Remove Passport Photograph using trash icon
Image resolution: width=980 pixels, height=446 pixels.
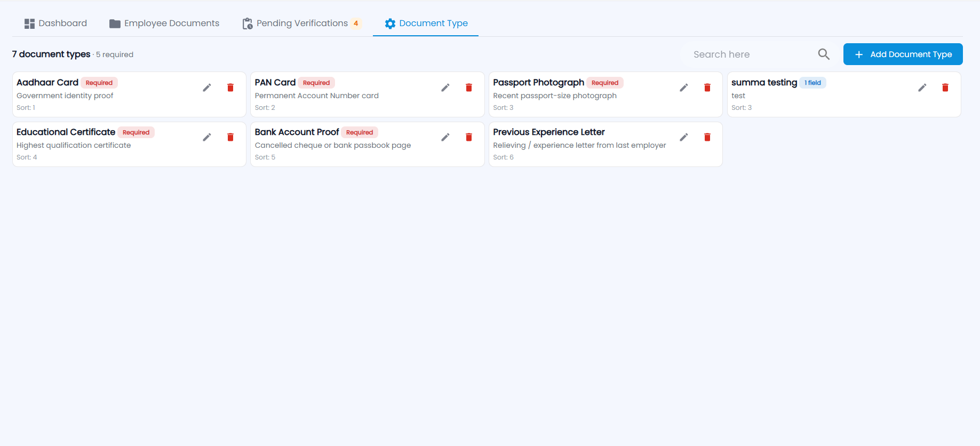click(x=707, y=87)
